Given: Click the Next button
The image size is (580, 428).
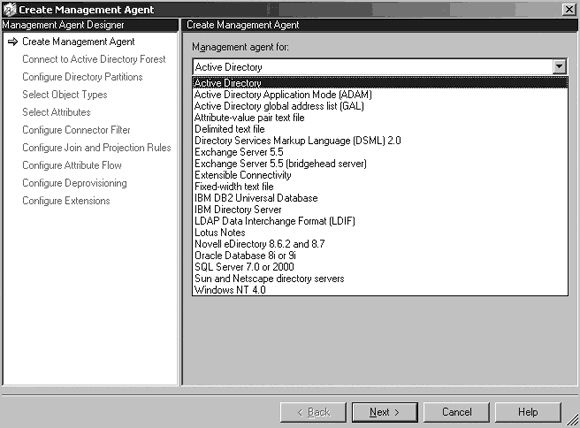Looking at the screenshot, I should pos(385,412).
